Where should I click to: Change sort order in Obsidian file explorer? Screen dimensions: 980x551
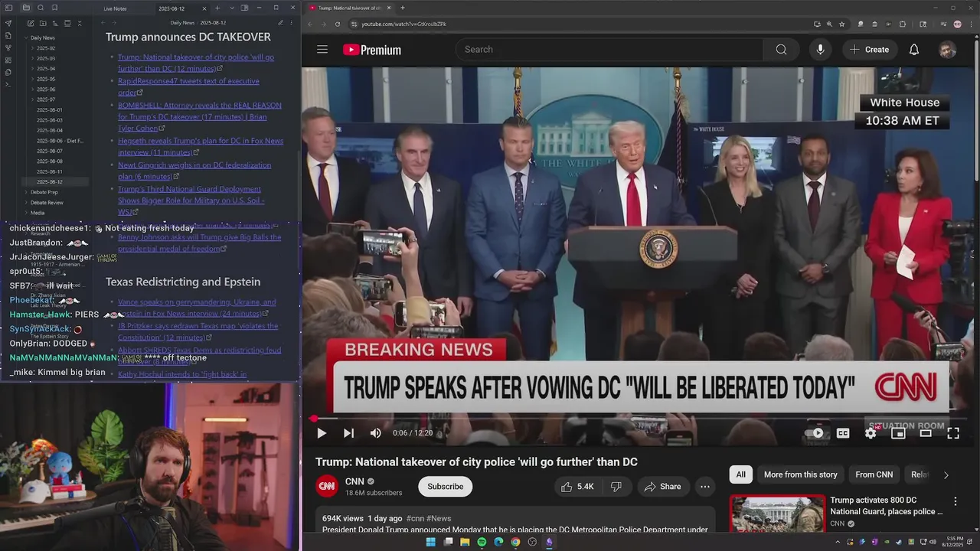click(54, 24)
